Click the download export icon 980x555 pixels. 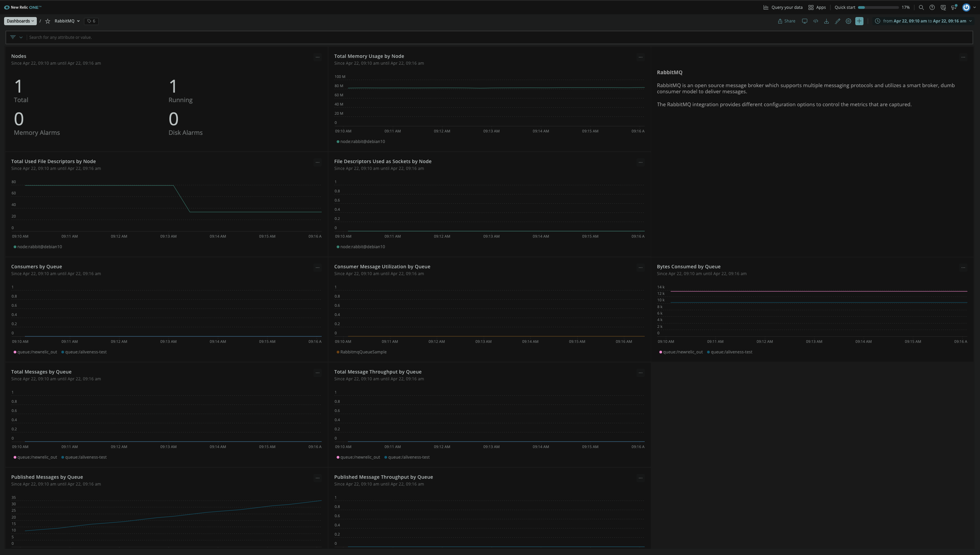[x=826, y=21]
